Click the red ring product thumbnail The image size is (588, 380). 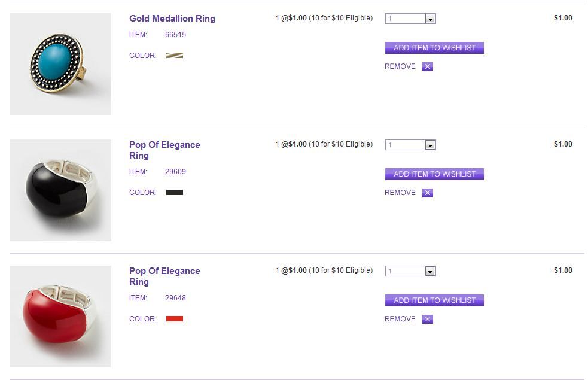coord(60,317)
